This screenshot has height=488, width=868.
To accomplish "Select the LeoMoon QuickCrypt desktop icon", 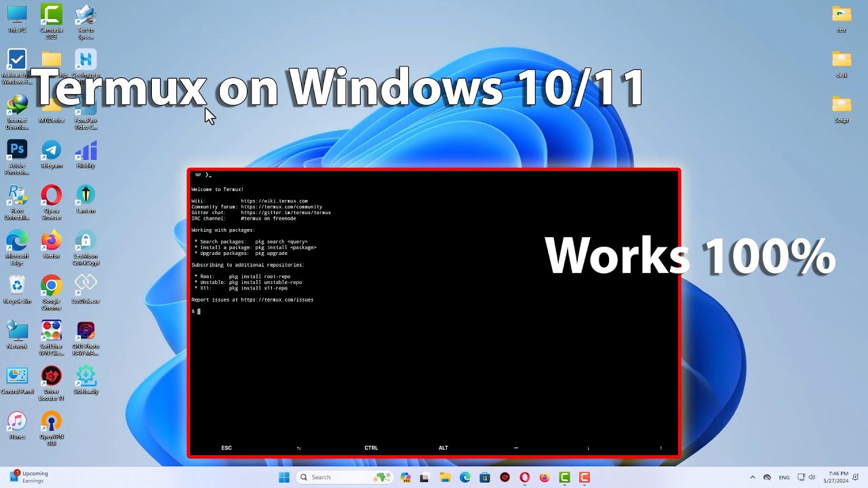I will click(85, 247).
